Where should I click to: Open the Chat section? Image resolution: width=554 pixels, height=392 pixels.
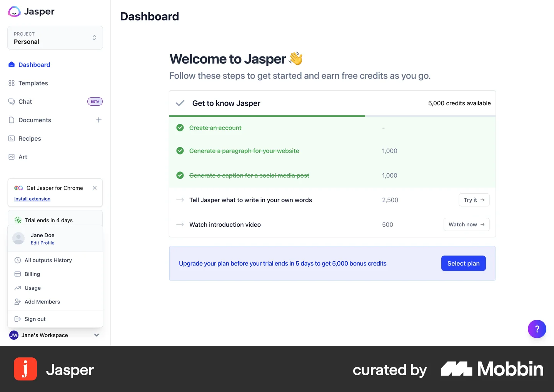click(x=25, y=101)
